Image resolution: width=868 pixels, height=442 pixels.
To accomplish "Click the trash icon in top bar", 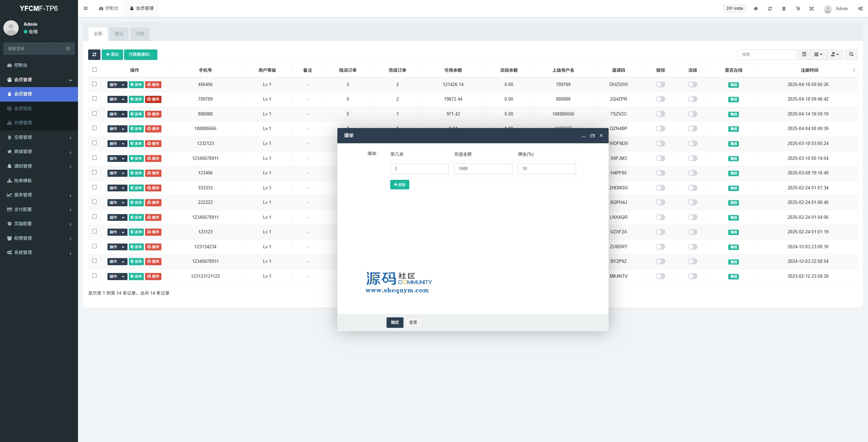I will [784, 9].
